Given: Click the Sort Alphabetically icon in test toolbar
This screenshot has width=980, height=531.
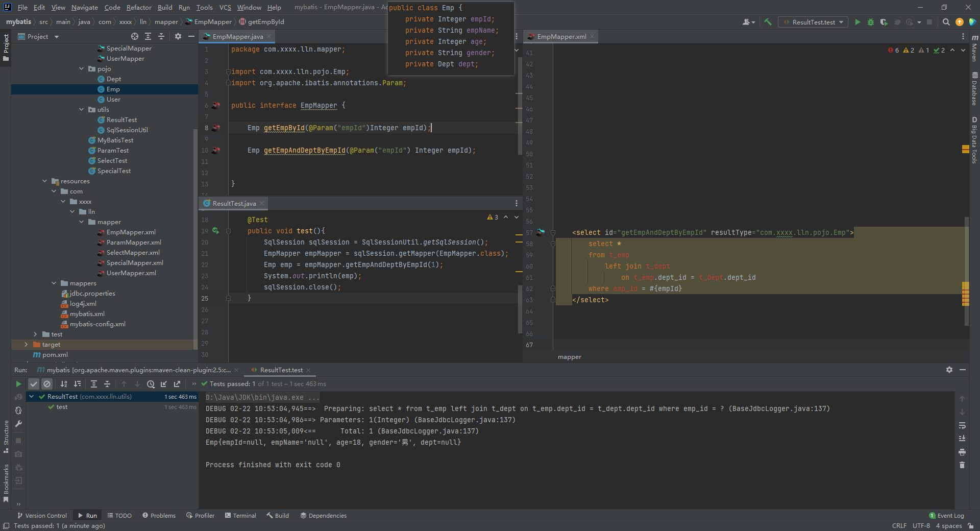Looking at the screenshot, I should (64, 384).
